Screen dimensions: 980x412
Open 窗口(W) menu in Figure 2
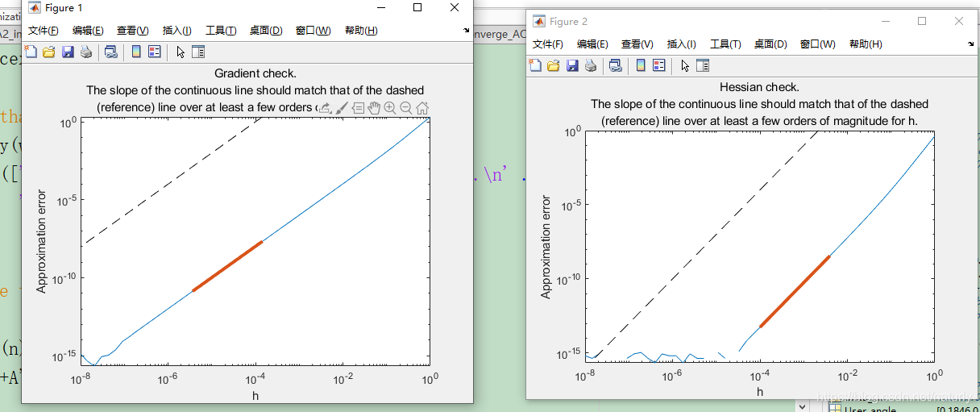coord(818,44)
